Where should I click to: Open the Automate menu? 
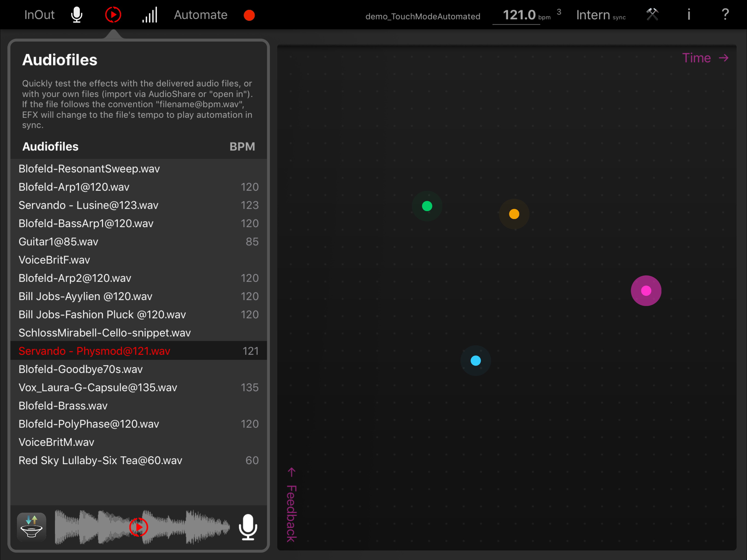click(201, 15)
